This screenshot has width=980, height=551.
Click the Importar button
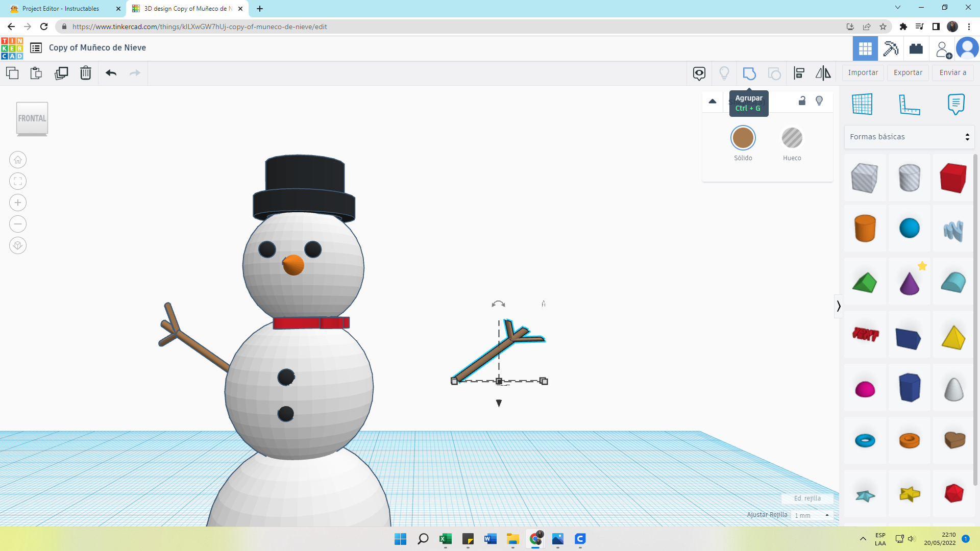(x=863, y=73)
